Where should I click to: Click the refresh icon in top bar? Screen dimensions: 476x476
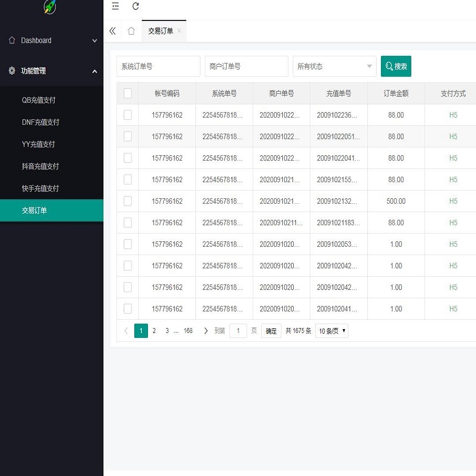click(x=136, y=7)
